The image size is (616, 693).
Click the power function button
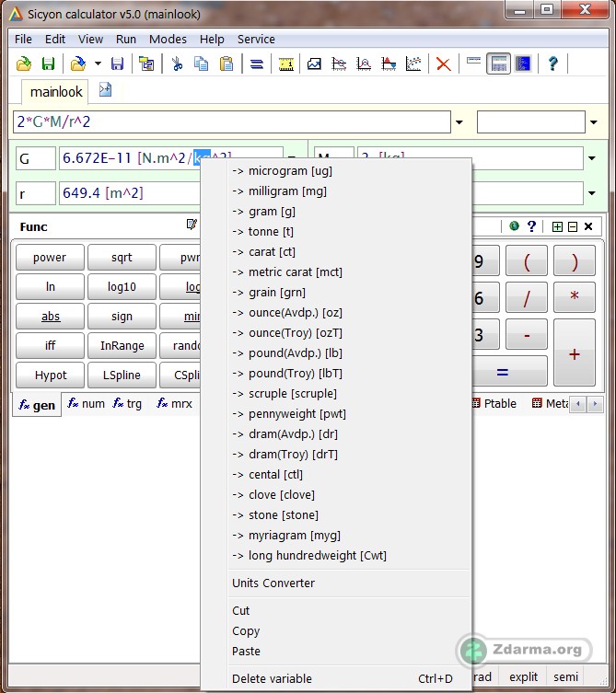point(50,257)
